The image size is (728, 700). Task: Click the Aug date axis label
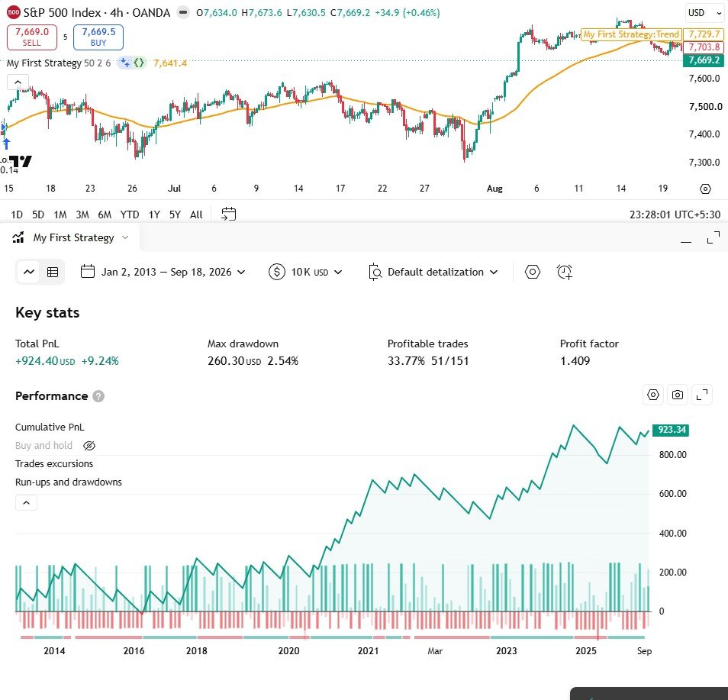click(x=494, y=189)
